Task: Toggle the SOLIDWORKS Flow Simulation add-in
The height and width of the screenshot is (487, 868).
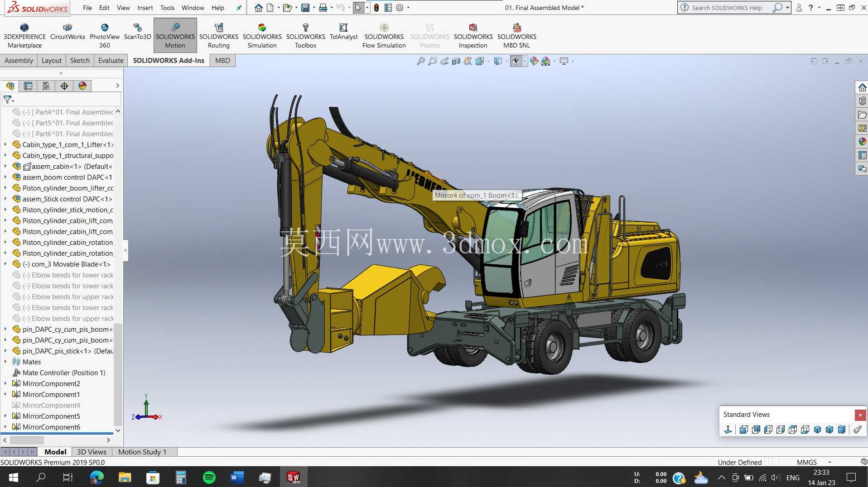Action: (x=384, y=35)
